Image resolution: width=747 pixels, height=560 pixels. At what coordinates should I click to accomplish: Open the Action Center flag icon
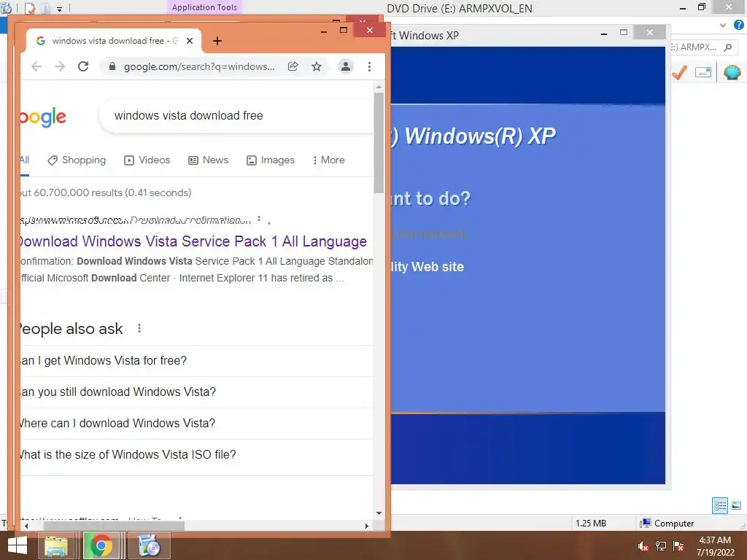[678, 546]
